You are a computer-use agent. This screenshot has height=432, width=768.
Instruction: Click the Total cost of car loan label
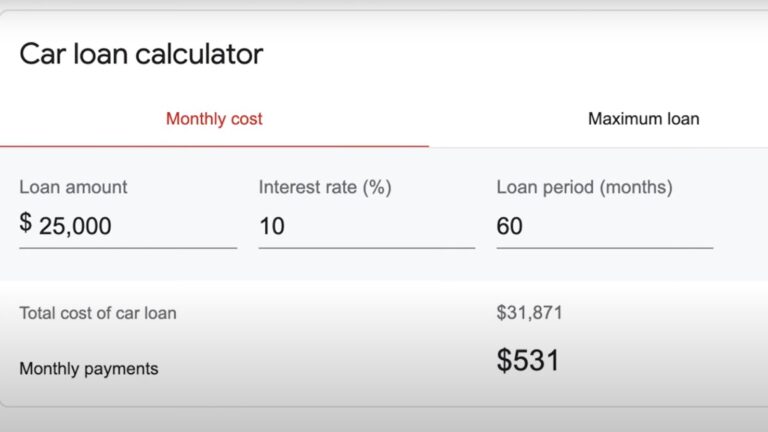(98, 313)
